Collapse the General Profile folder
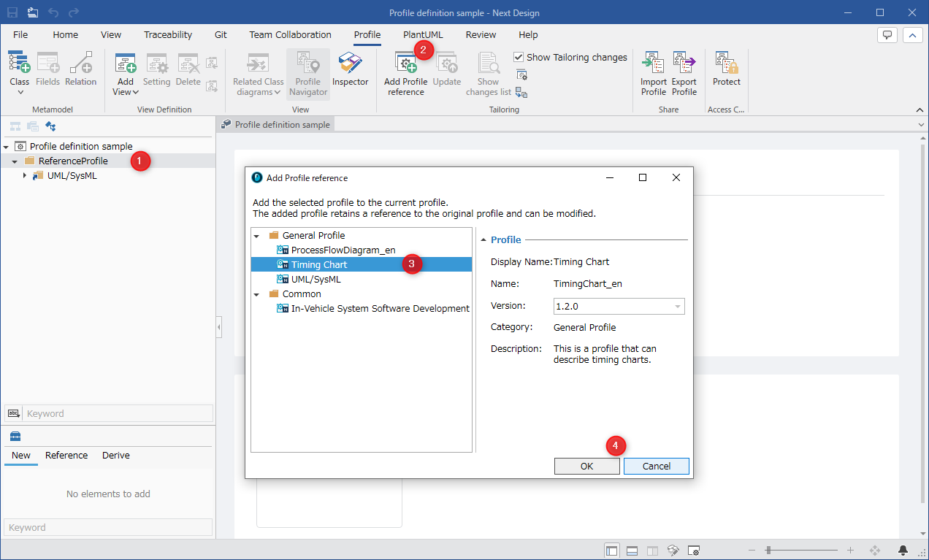Image resolution: width=929 pixels, height=560 pixels. (256, 236)
